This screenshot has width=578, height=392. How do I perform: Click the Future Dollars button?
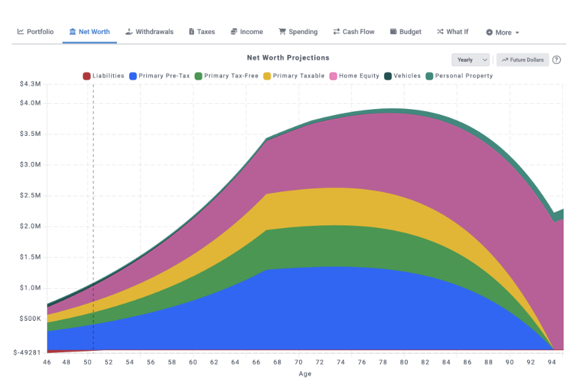[522, 59]
